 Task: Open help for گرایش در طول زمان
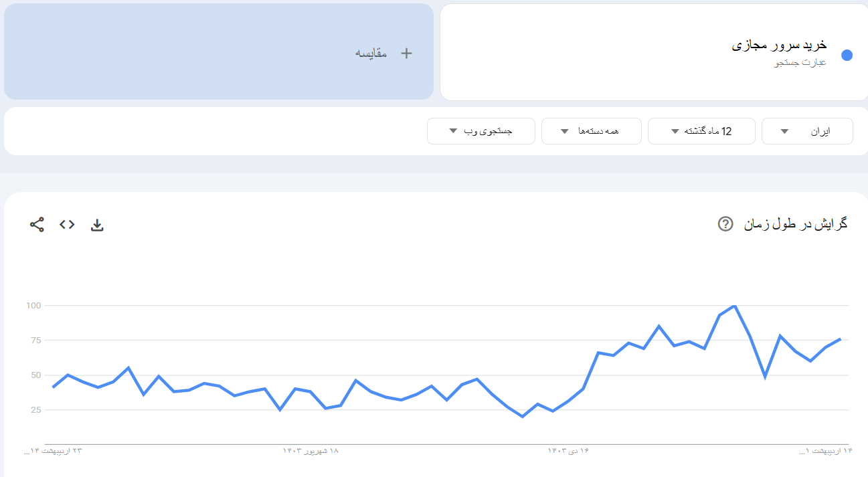click(x=725, y=224)
